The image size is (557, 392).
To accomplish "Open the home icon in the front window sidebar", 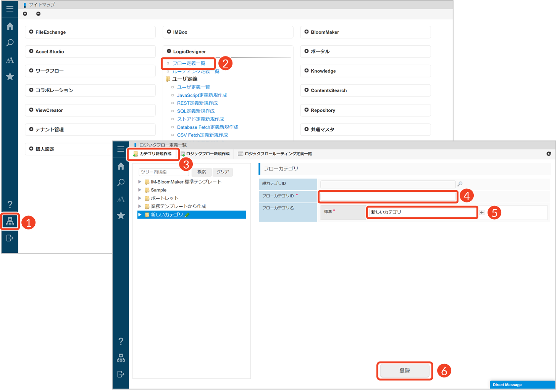I will (x=121, y=166).
